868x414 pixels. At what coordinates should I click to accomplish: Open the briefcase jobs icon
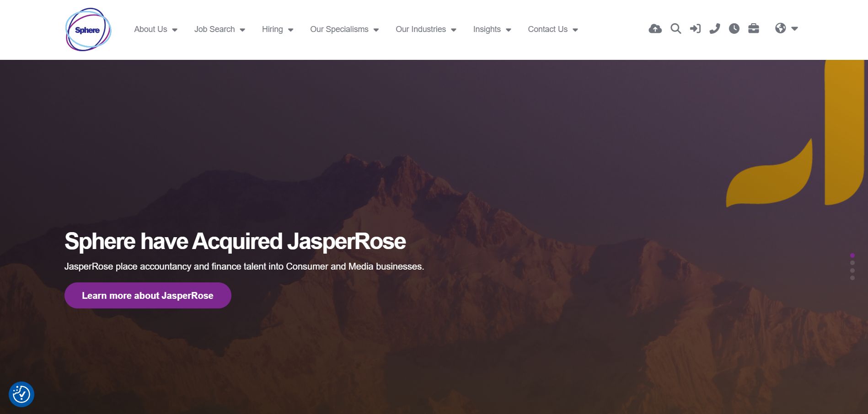pyautogui.click(x=754, y=28)
